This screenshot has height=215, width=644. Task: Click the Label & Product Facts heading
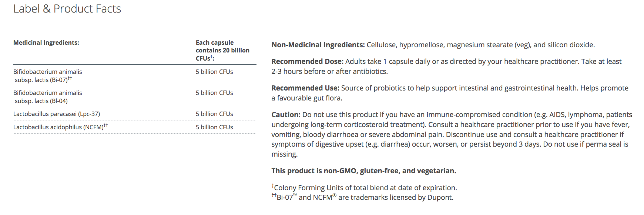(x=67, y=9)
